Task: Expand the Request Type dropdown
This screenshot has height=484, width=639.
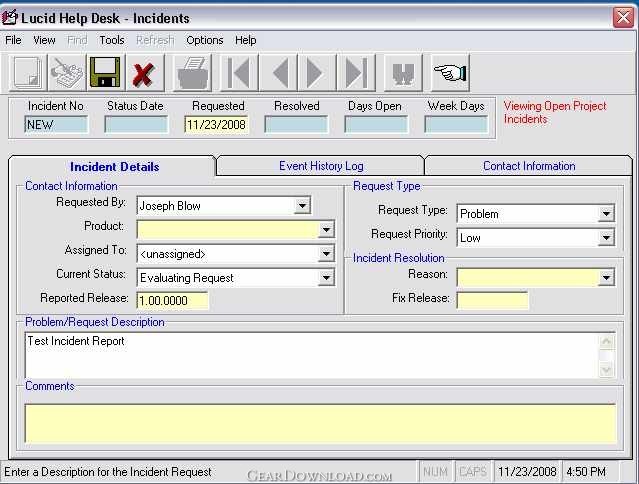Action: pyautogui.click(x=606, y=213)
